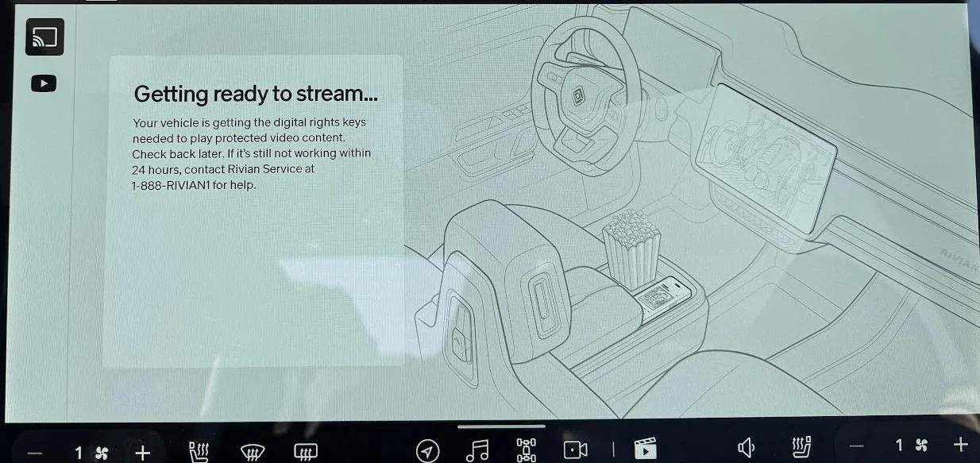Tap the 1-888-RIVIAN1 service phone number text
This screenshot has width=980, height=463.
[x=170, y=185]
